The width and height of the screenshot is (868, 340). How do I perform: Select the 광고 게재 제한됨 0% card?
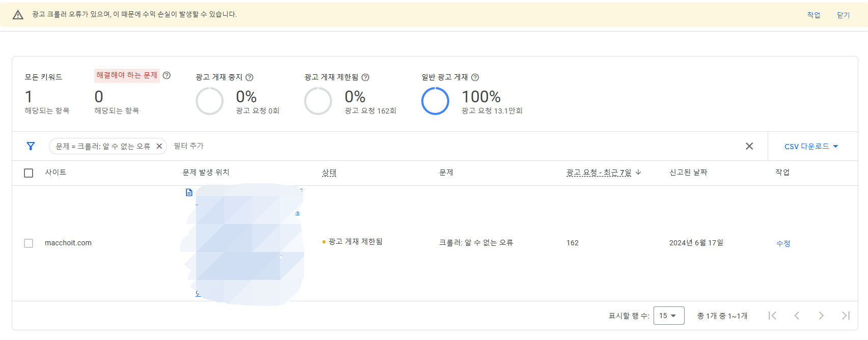(351, 95)
